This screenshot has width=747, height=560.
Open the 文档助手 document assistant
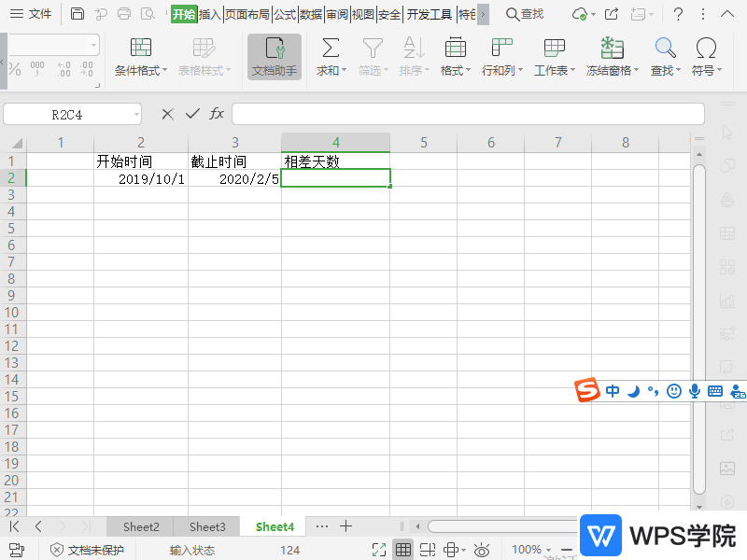tap(275, 57)
